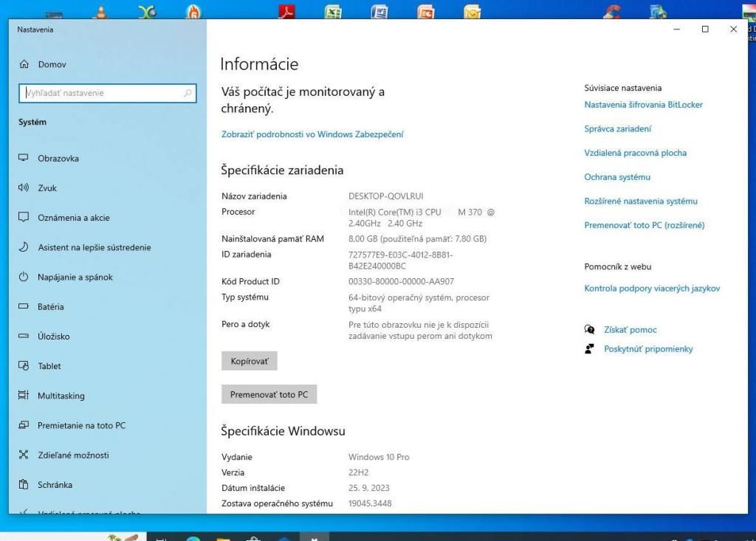756x541 pixels.
Task: Select Úložisko storage settings
Action: (x=53, y=337)
